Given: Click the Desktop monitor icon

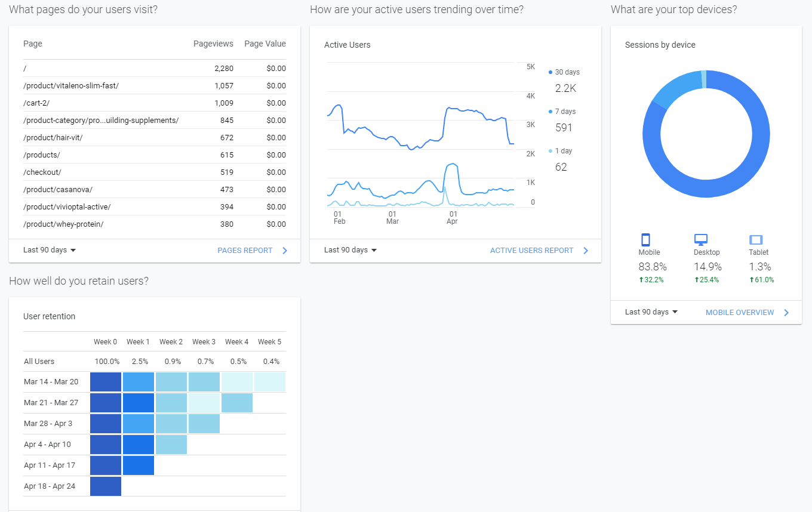Looking at the screenshot, I should 700,240.
